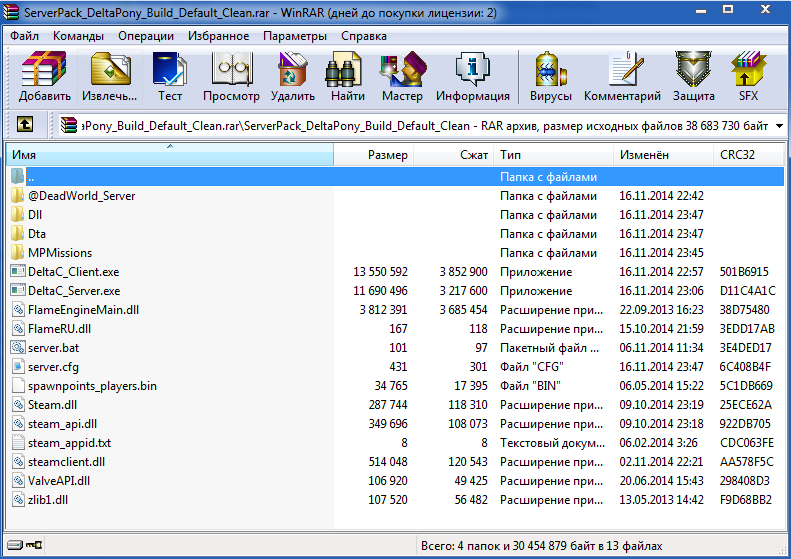The height and width of the screenshot is (559, 791).
Task: Select the DeltaC_Server.exe file
Action: [x=74, y=291]
